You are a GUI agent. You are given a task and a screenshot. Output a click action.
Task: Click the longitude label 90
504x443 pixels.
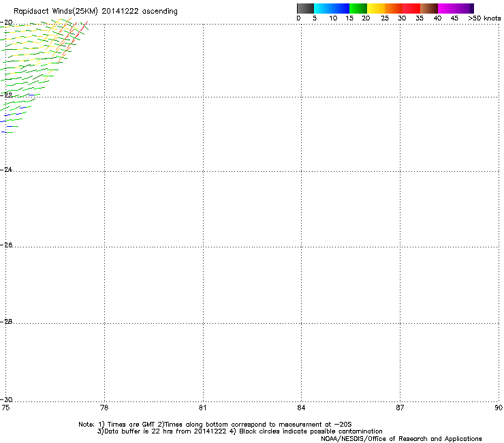pos(499,408)
